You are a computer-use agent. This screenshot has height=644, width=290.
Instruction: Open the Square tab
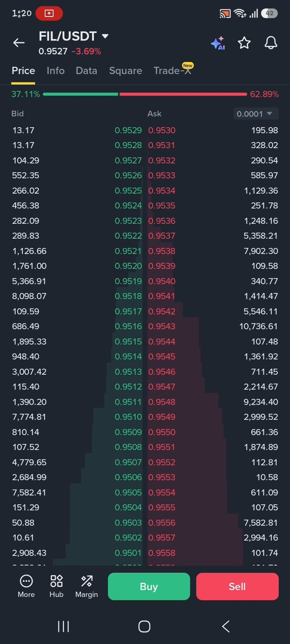tap(126, 71)
